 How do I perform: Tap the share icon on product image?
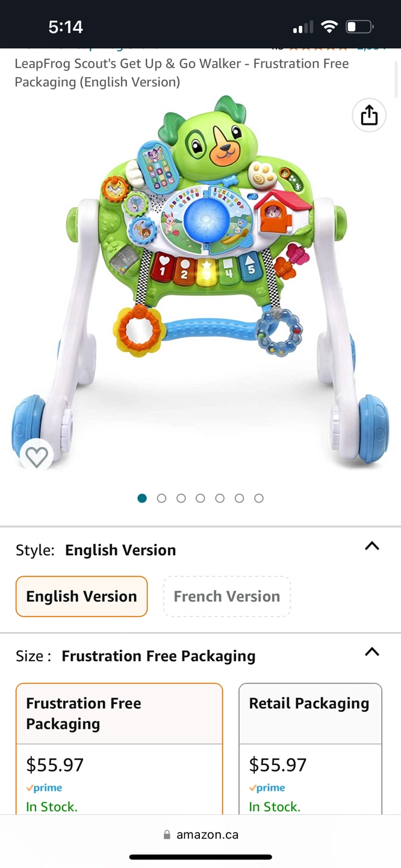369,115
